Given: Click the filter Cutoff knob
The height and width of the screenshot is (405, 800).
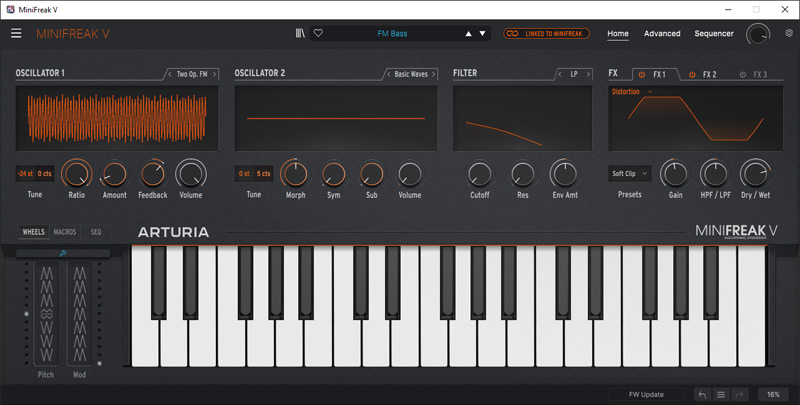Looking at the screenshot, I should coord(480,174).
